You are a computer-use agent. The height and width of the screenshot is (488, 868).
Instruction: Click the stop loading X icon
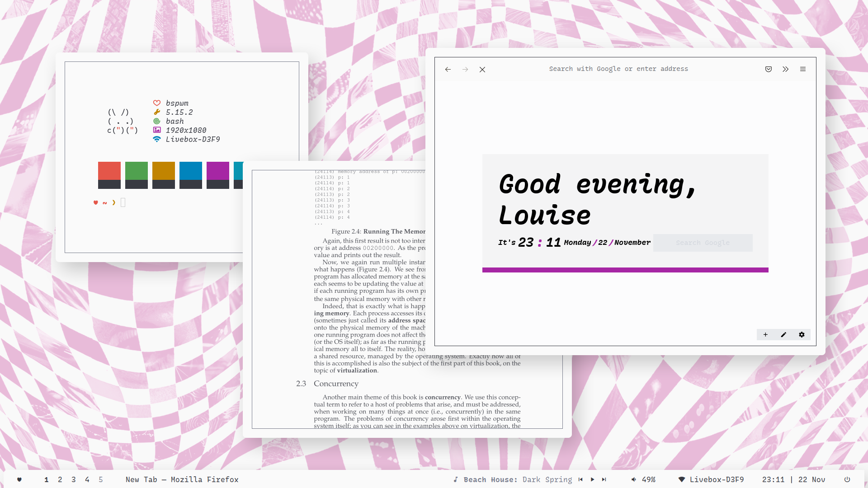482,69
